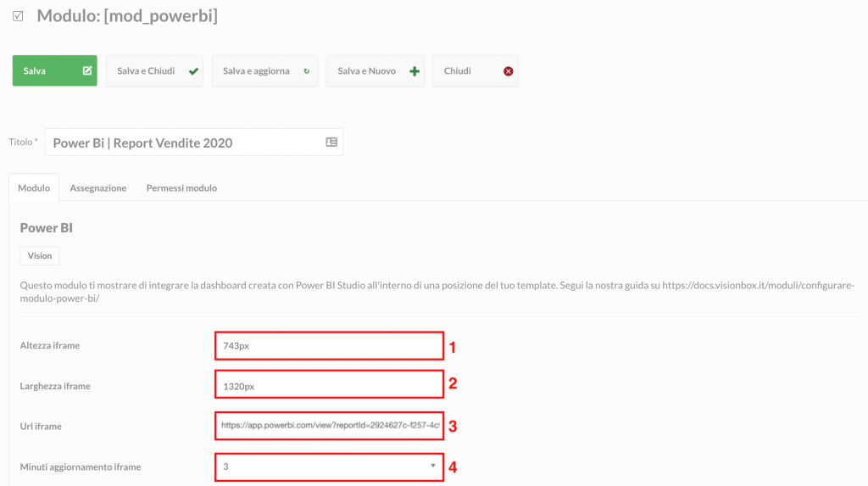The height and width of the screenshot is (486, 868).
Task: Switch to the Modulo tab
Action: coord(34,187)
